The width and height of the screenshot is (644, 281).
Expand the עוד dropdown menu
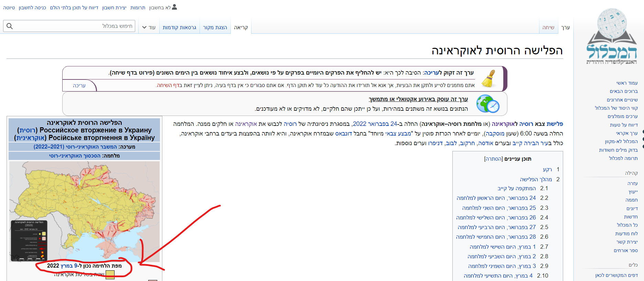[x=149, y=28]
